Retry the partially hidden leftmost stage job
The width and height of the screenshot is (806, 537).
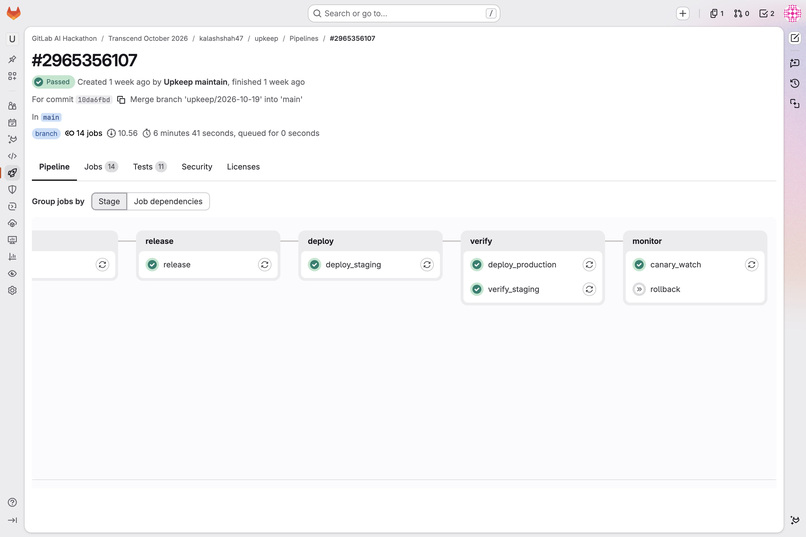point(102,265)
